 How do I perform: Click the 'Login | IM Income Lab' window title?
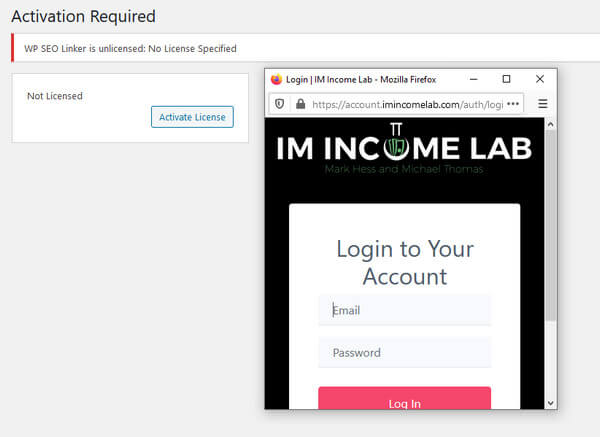coord(361,80)
